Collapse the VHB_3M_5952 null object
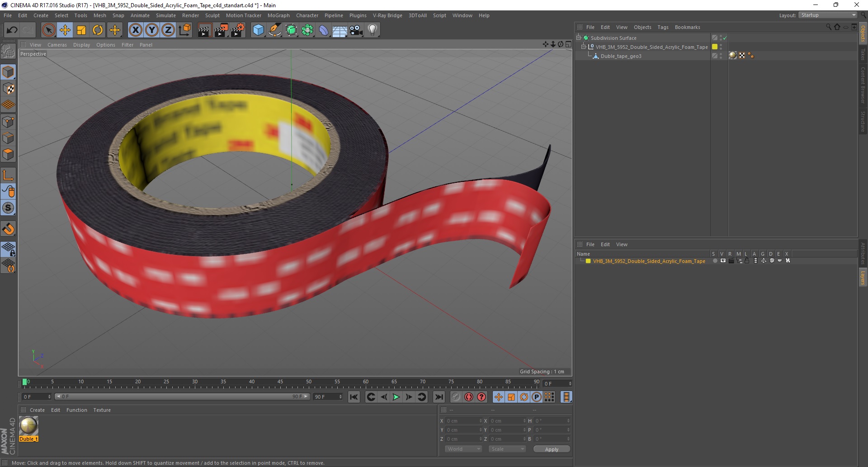 coord(583,47)
